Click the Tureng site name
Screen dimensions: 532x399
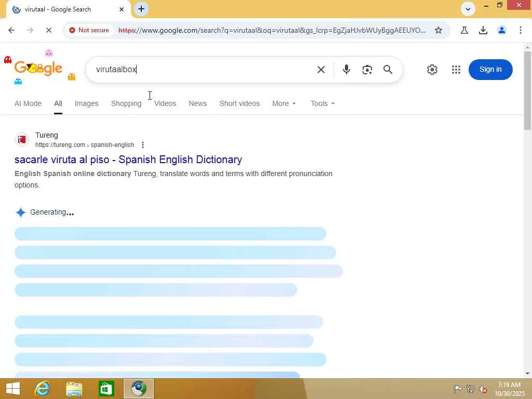point(46,135)
